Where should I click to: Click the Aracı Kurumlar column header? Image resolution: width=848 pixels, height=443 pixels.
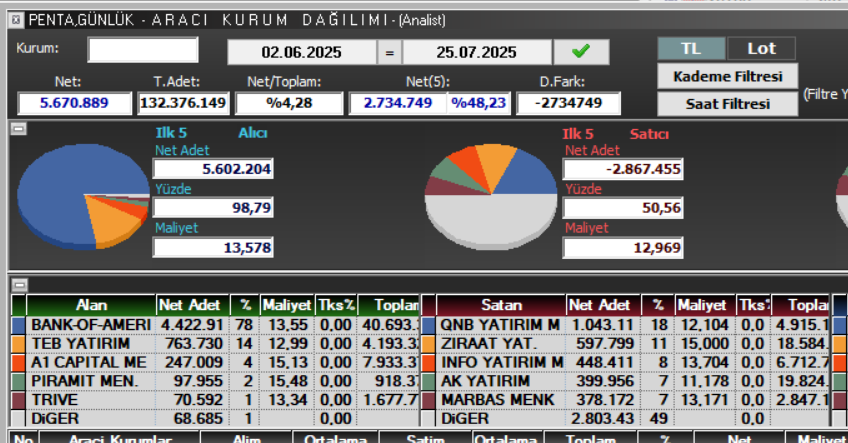tap(120, 438)
